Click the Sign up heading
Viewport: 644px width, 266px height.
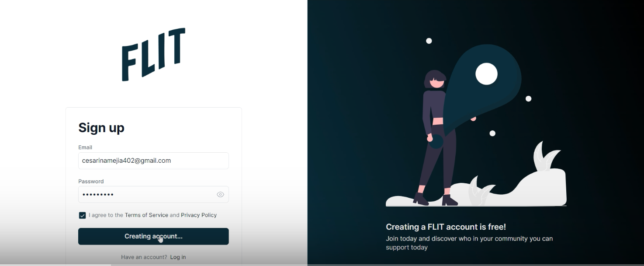(101, 128)
